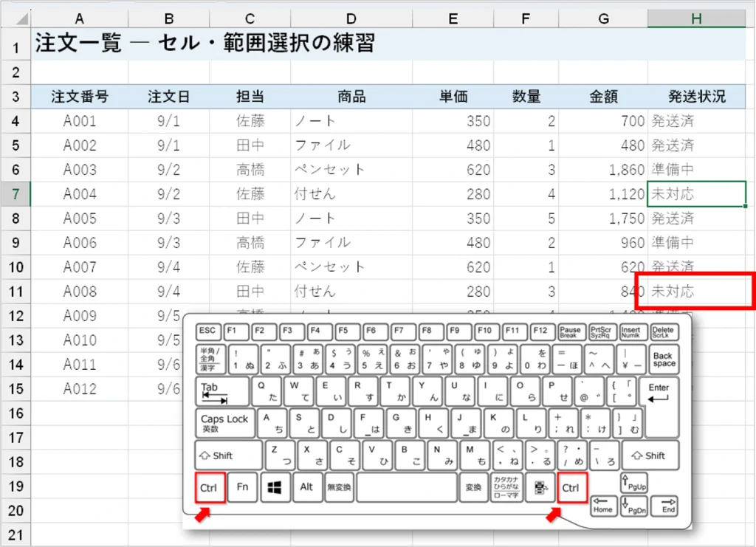
Task: Click the 金額 cell 1,750
Action: tap(603, 219)
